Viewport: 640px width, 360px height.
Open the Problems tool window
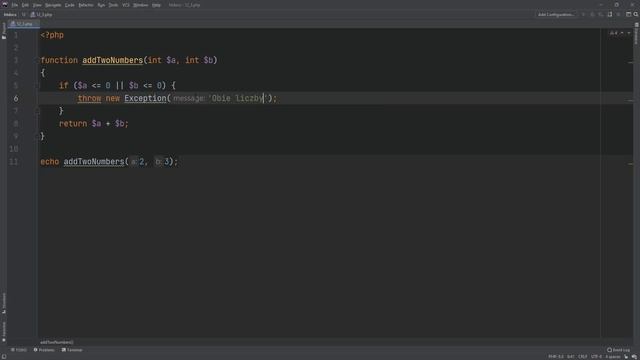pos(44,350)
